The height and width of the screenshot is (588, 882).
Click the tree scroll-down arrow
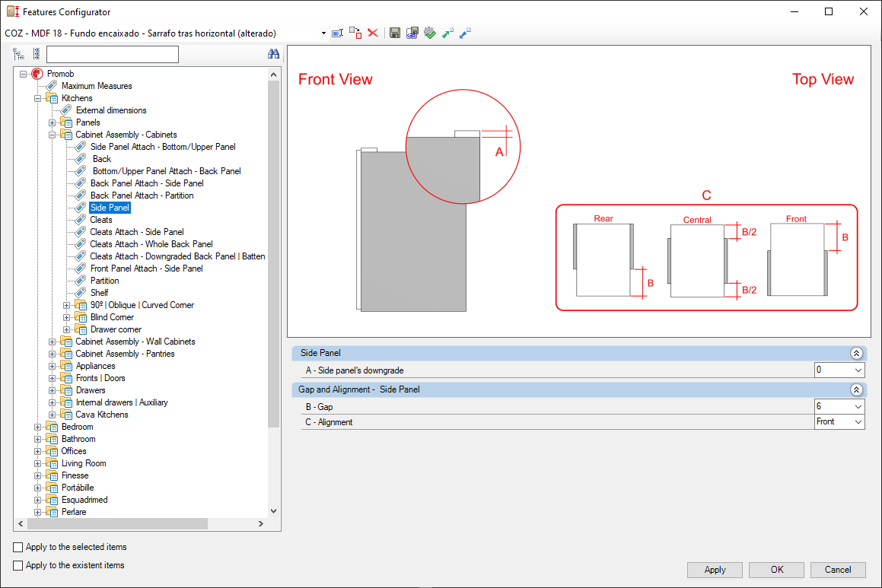point(273,511)
